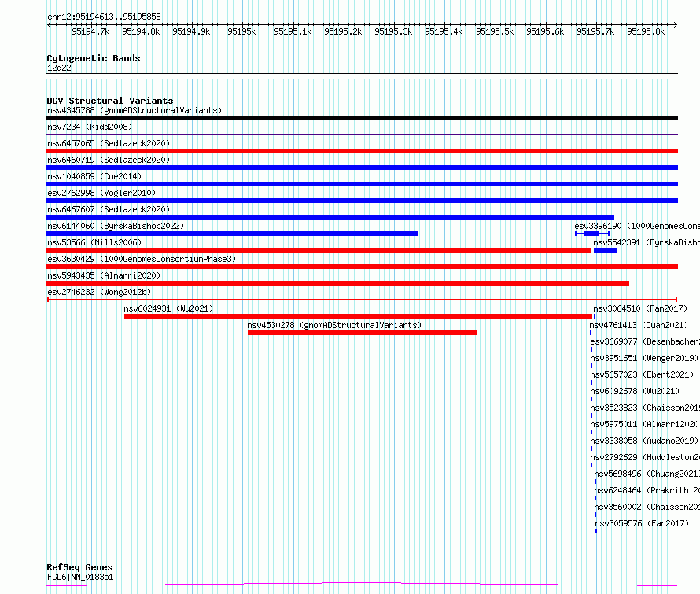The image size is (700, 594).
Task: Click the DGV Structural Variants track title
Action: coord(110,101)
